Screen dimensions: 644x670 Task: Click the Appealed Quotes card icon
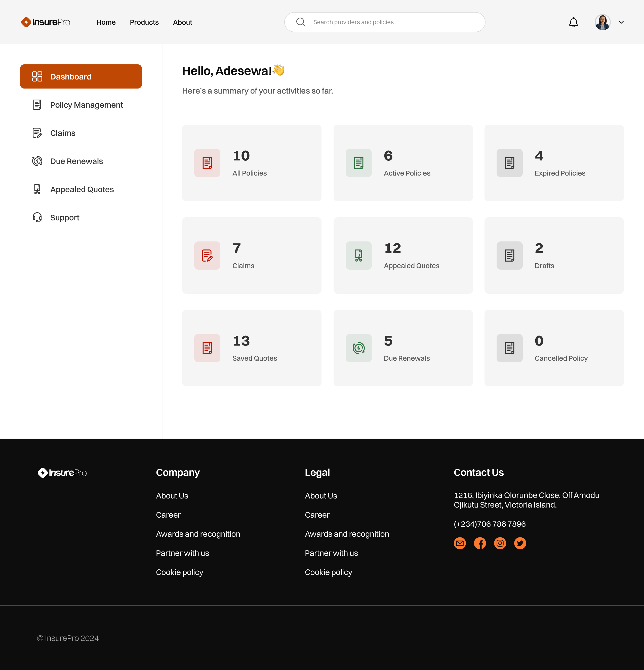tap(358, 255)
